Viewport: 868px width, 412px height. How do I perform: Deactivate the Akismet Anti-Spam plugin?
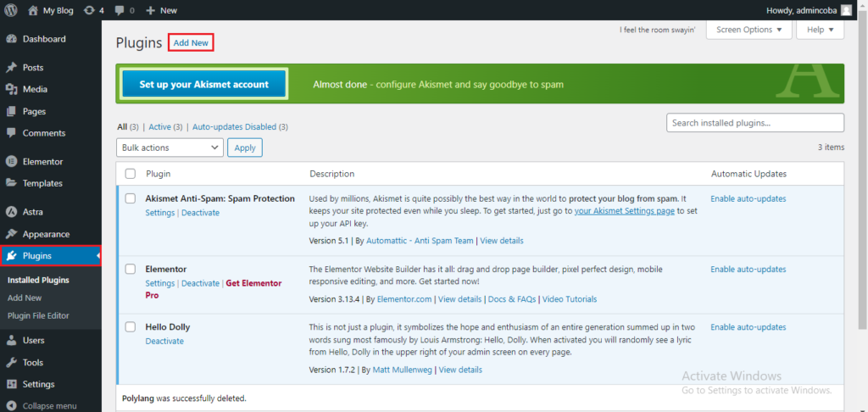tap(200, 213)
